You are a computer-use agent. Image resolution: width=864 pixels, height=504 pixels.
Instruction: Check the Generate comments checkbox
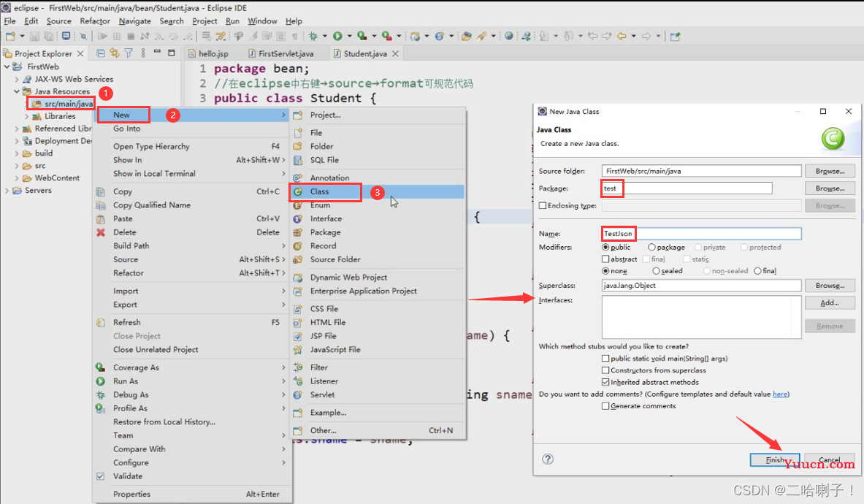(605, 406)
